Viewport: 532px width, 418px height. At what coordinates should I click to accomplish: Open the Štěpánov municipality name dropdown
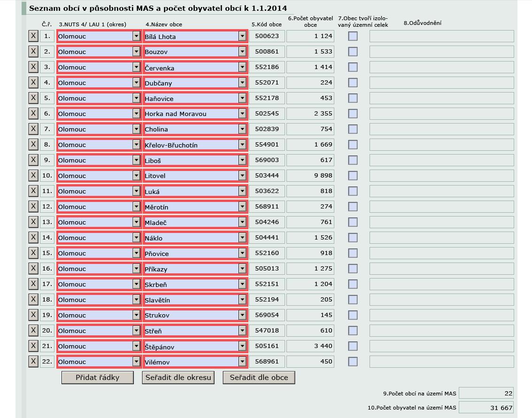click(242, 346)
